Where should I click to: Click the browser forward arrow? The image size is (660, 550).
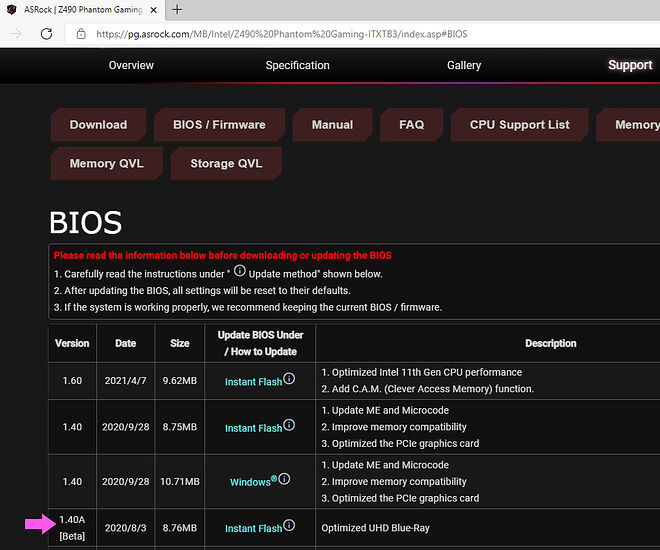(x=14, y=34)
